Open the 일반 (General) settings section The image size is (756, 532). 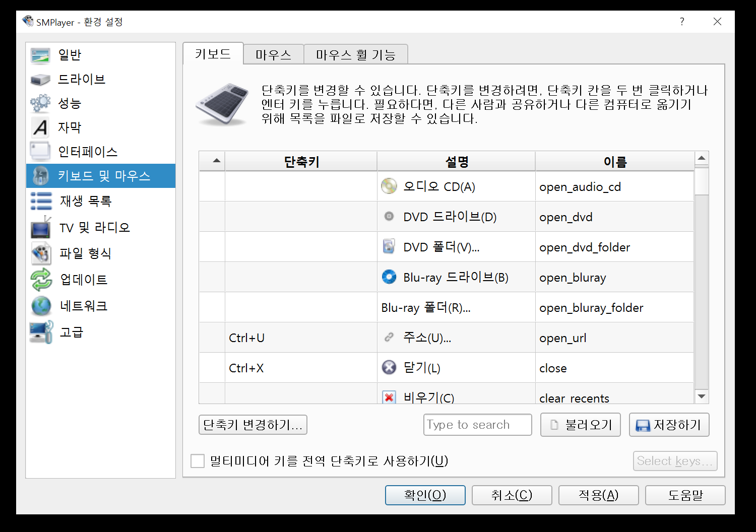click(70, 54)
